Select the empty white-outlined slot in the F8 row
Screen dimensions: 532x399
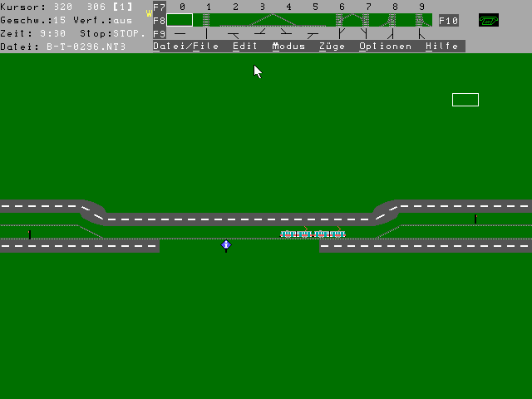coord(180,20)
